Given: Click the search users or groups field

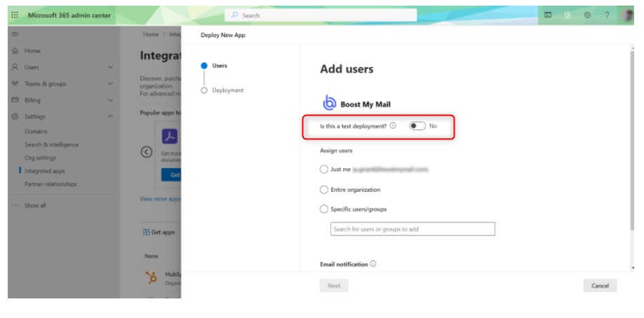Looking at the screenshot, I should pyautogui.click(x=412, y=229).
